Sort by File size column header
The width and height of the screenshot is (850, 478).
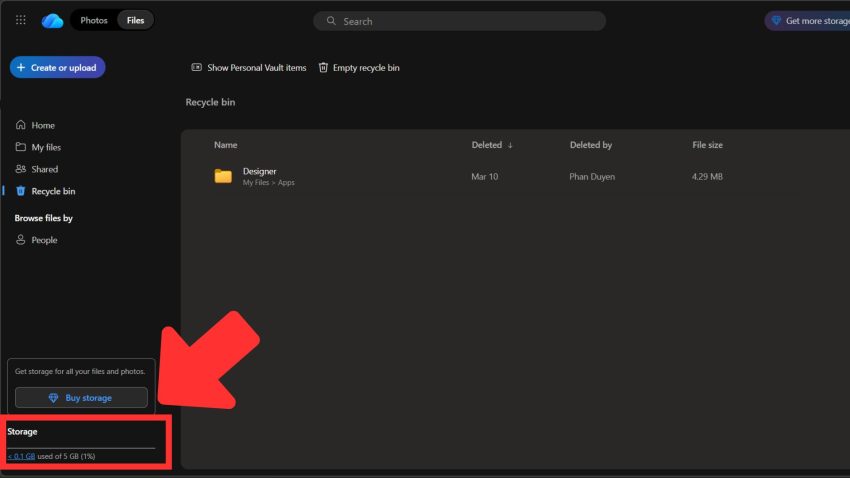(x=707, y=145)
